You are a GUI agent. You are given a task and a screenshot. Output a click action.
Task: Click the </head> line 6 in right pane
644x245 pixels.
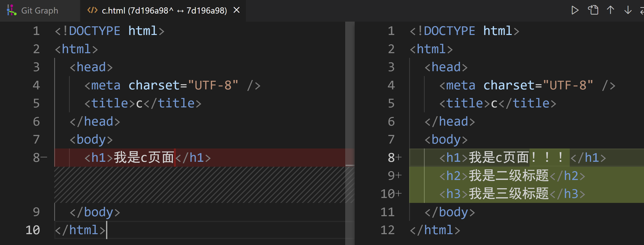[449, 121]
